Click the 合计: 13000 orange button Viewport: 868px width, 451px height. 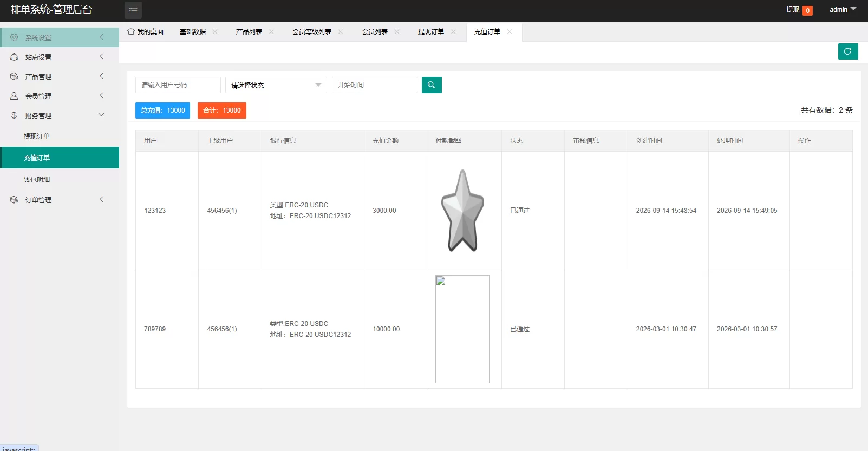tap(222, 110)
